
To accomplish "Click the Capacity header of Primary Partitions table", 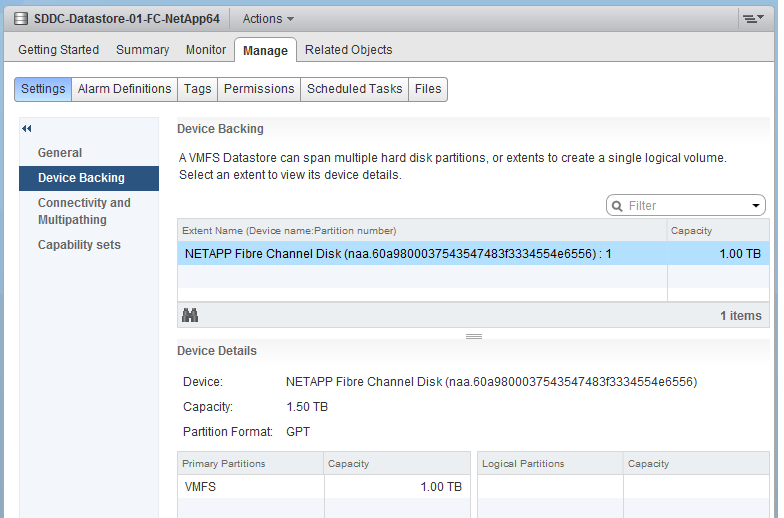I will pyautogui.click(x=397, y=464).
